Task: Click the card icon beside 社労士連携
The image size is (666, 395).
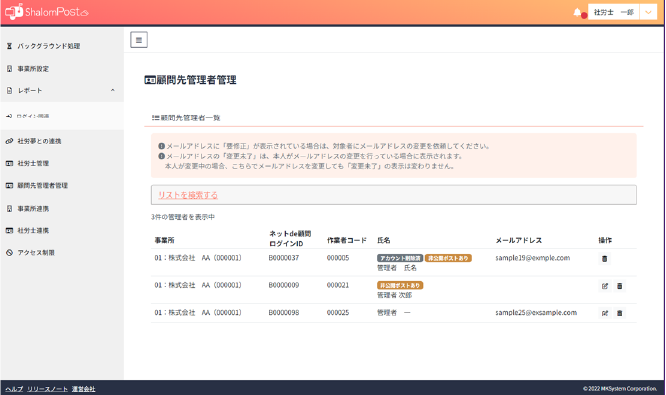Action: tap(9, 230)
